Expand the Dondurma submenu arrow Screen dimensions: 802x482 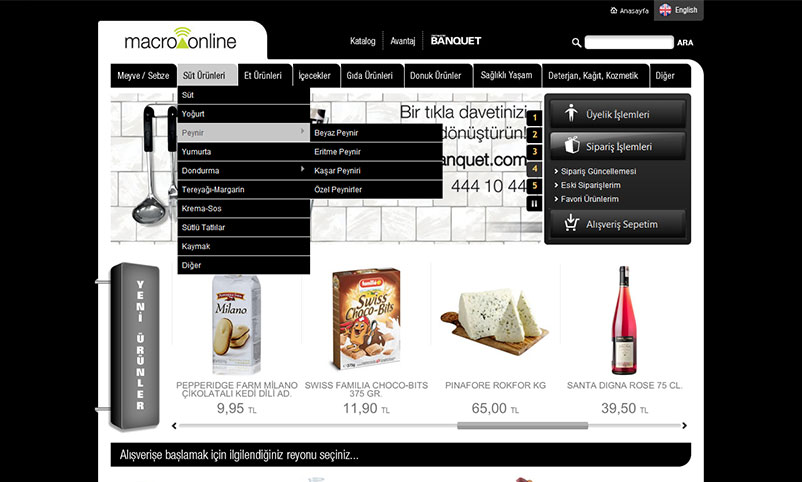302,169
